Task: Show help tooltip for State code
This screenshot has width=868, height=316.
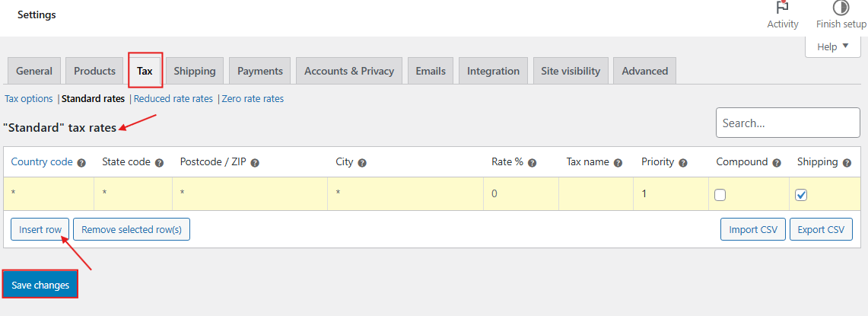Action: tap(160, 163)
